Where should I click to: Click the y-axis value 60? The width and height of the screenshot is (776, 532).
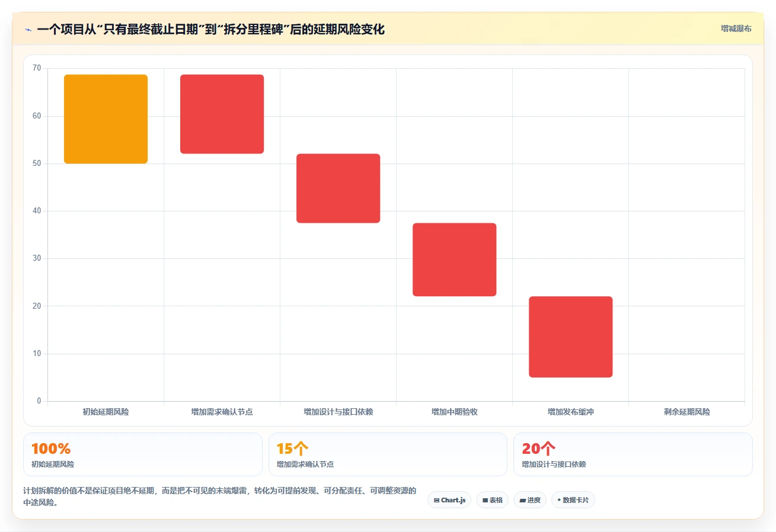37,116
